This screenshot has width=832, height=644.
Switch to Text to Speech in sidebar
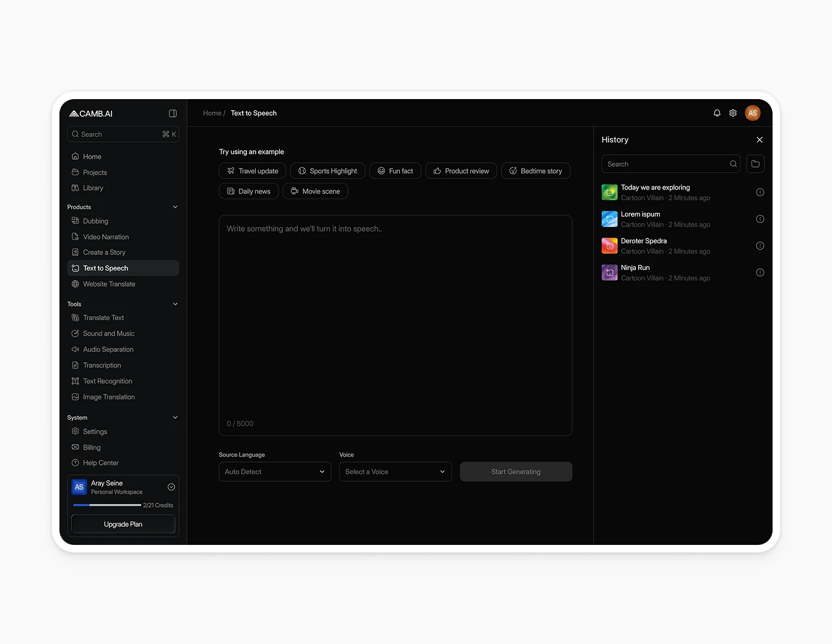105,268
